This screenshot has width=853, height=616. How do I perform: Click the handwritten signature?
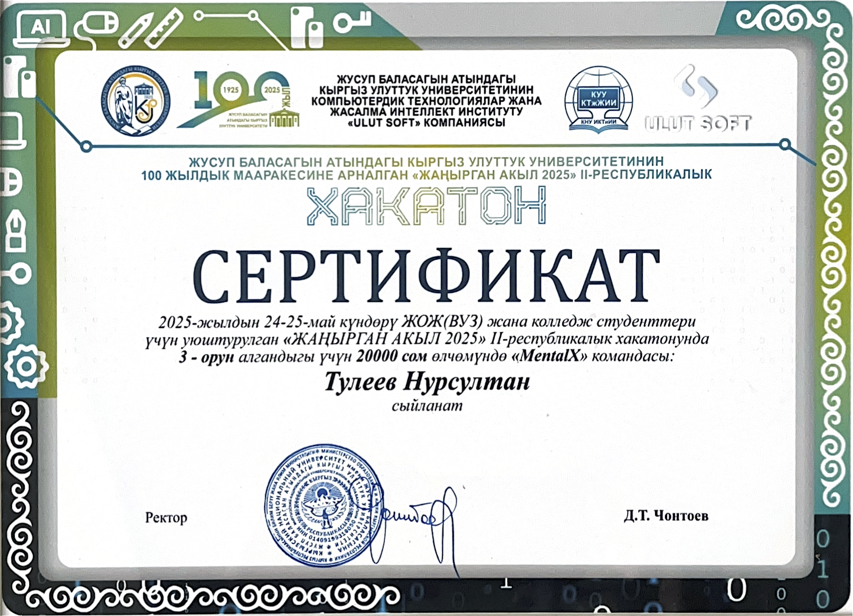pyautogui.click(x=417, y=520)
